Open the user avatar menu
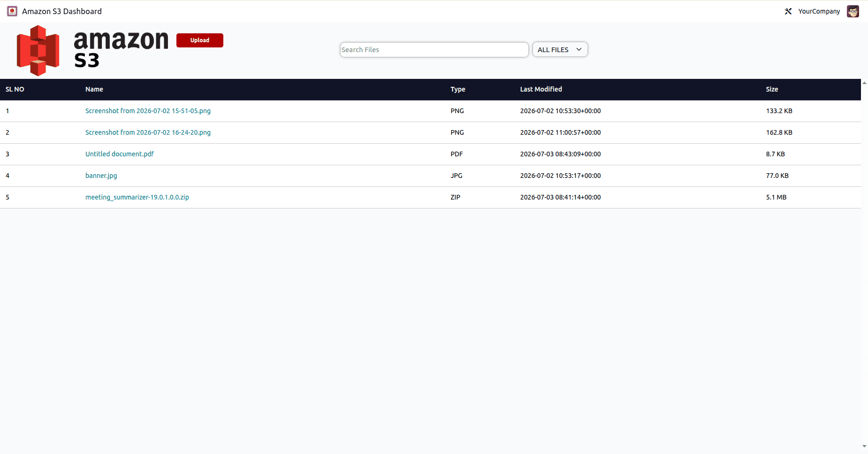 point(853,11)
